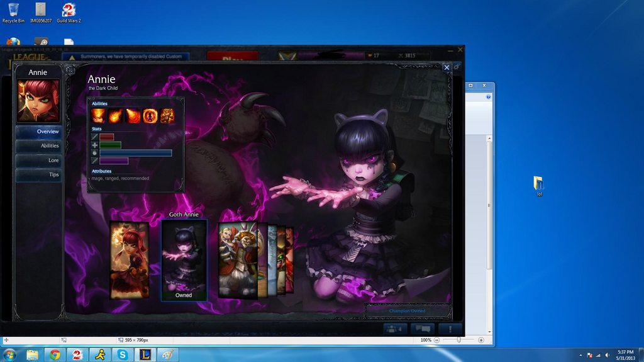
Task: Click the League of Legends taskbar icon
Action: (145, 354)
